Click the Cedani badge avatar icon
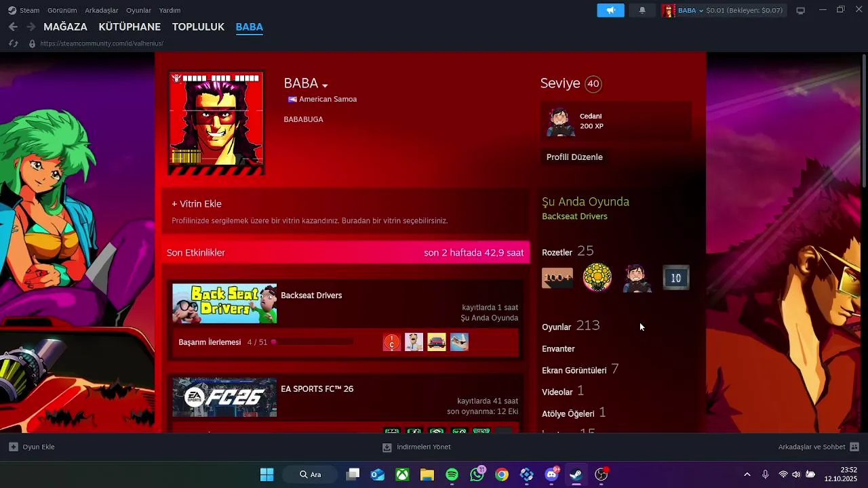Viewport: 868px width, 488px height. click(561, 122)
